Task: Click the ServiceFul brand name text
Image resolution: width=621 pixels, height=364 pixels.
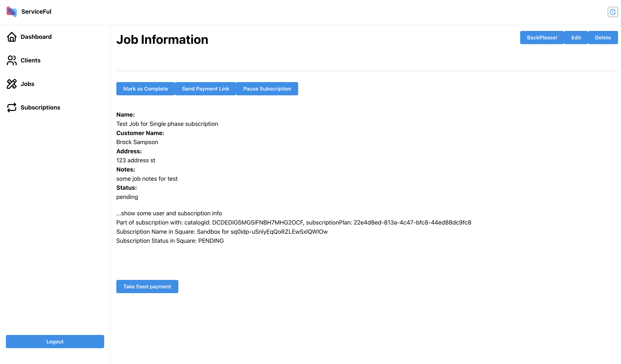Action: [x=36, y=12]
